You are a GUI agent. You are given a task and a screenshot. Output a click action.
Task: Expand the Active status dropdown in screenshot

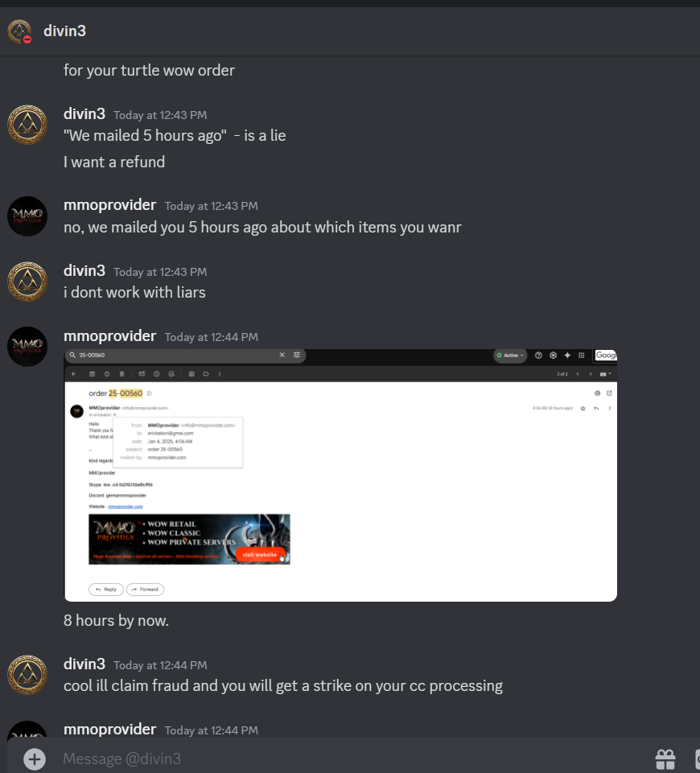tap(510, 356)
